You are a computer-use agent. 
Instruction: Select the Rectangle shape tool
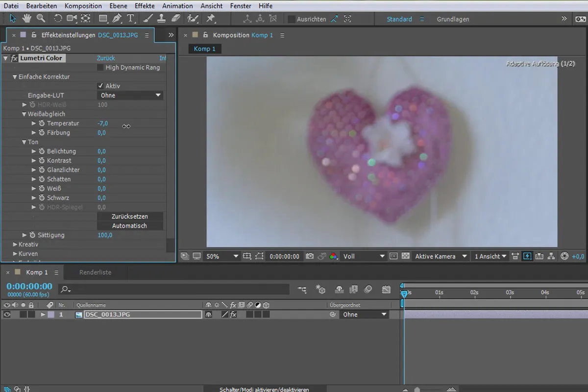pyautogui.click(x=103, y=19)
